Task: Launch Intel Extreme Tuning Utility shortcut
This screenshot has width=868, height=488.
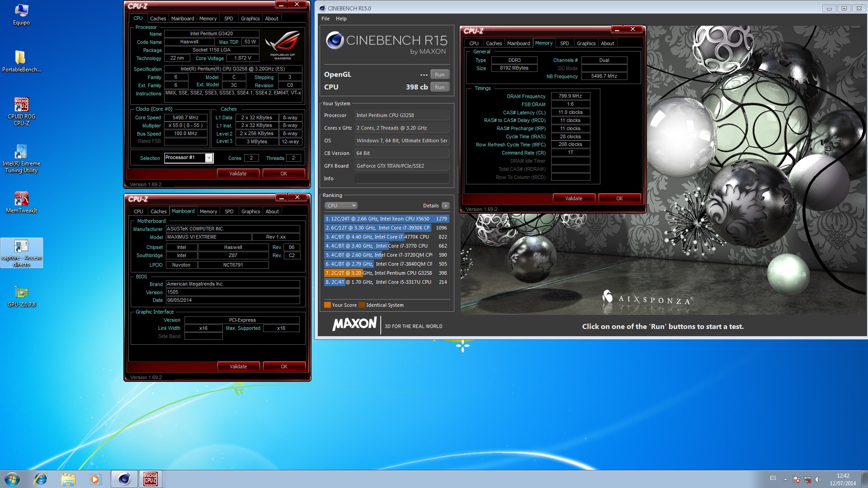Action: (21, 159)
